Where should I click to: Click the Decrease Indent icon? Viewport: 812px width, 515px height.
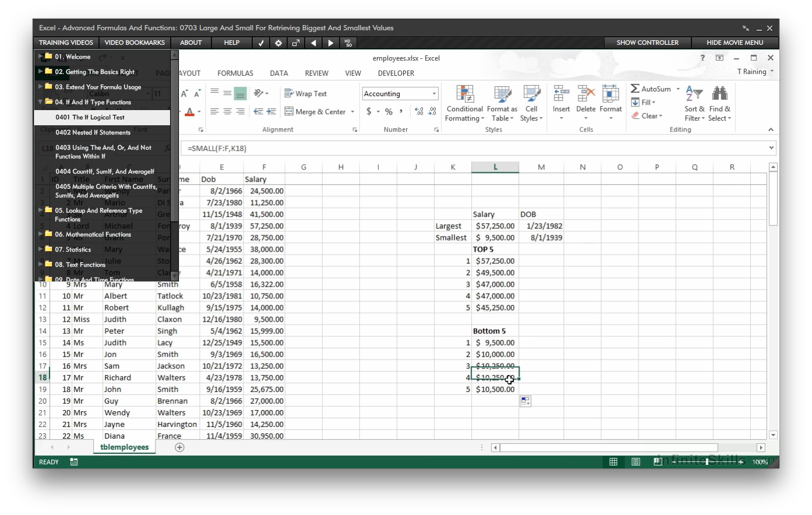[259, 111]
